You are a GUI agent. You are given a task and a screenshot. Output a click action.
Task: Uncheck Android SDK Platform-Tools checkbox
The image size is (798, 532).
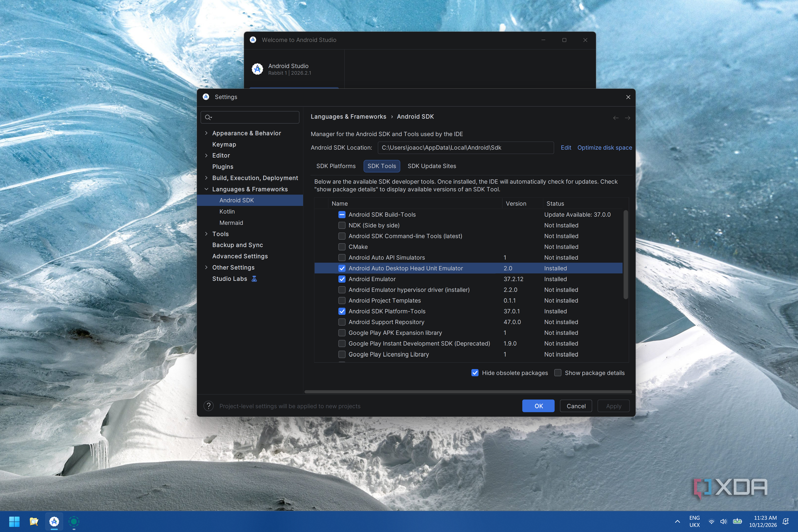click(342, 311)
